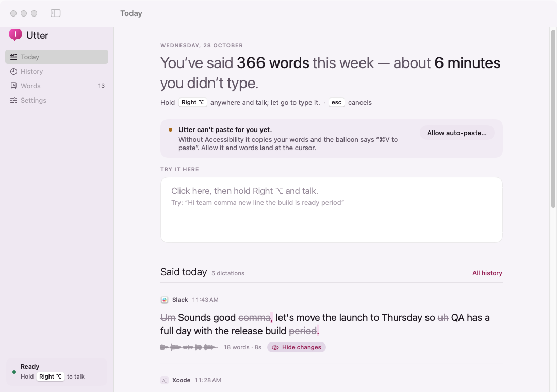This screenshot has width=557, height=392.
Task: Click the orange warning dot in the banner
Action: click(171, 129)
